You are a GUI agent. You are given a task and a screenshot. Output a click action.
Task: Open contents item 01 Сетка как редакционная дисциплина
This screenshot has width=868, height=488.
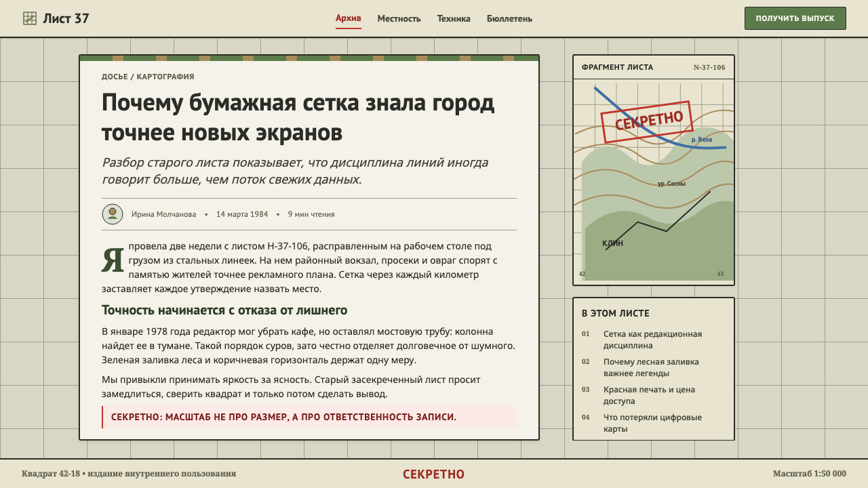(654, 340)
